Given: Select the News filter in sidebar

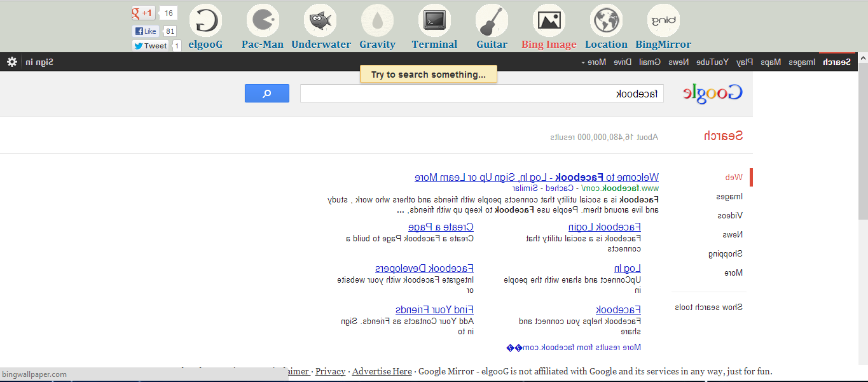Looking at the screenshot, I should [732, 234].
